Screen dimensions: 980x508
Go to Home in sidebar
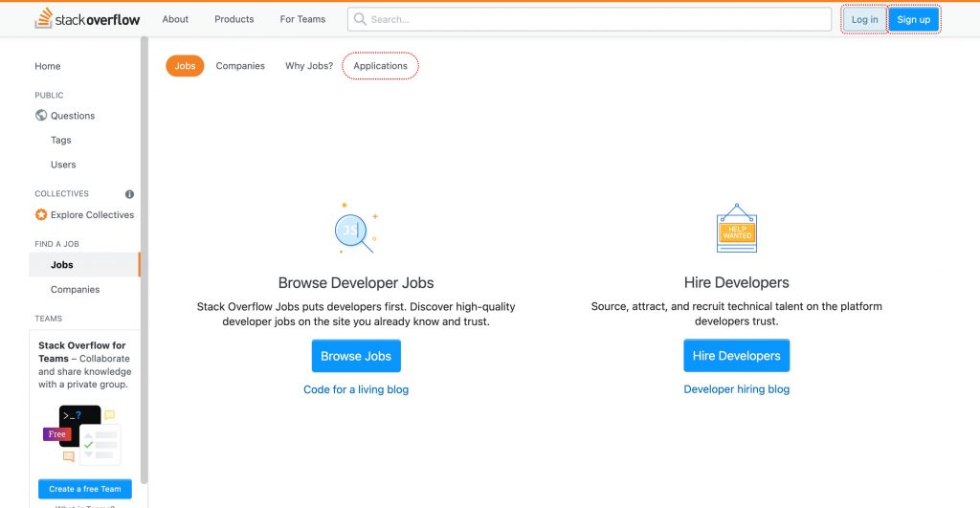(48, 66)
